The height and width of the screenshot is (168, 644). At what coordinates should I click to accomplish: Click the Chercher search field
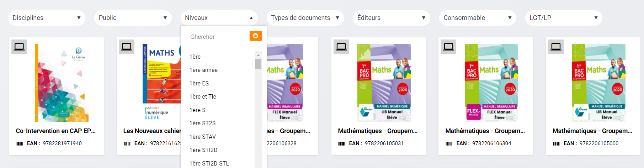218,37
